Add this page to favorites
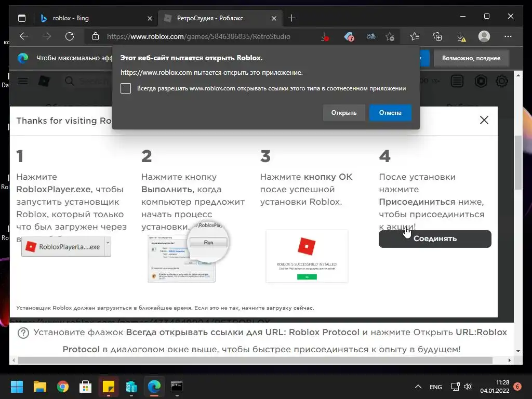The image size is (532, 399). pos(390,37)
